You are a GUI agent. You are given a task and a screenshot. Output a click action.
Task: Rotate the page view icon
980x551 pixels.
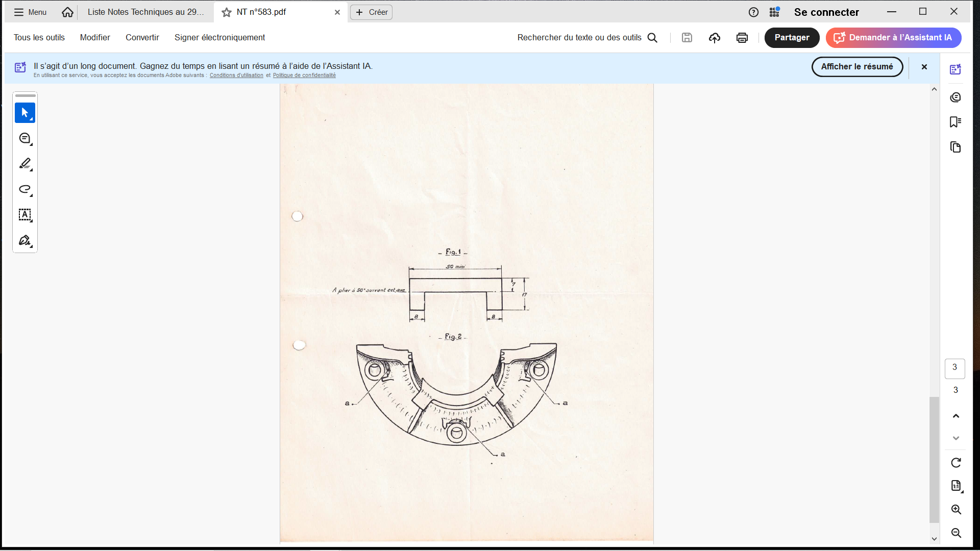955,463
